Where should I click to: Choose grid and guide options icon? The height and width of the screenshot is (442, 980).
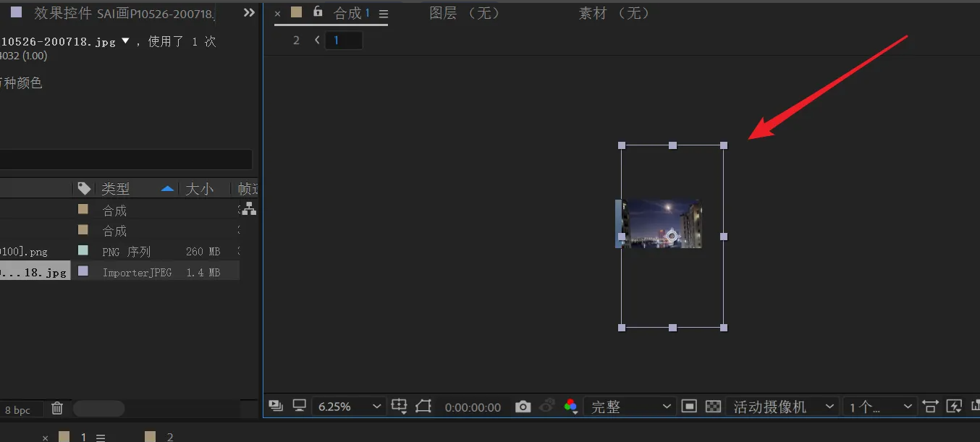400,407
